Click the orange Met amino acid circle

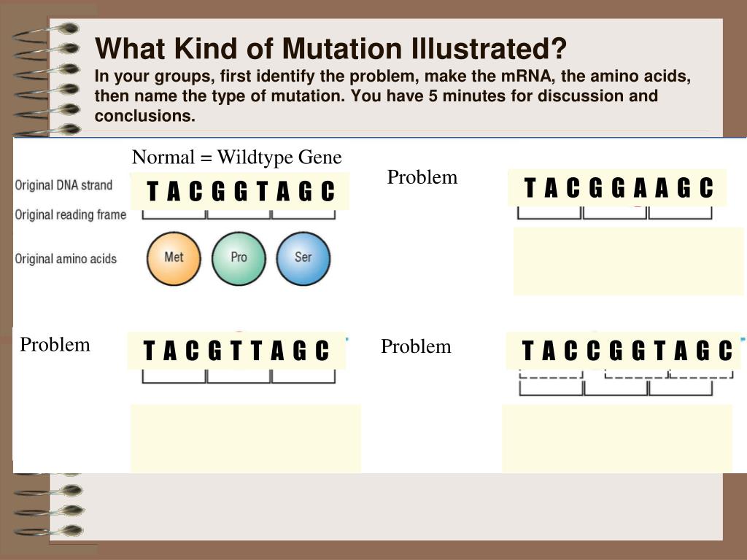(x=174, y=259)
